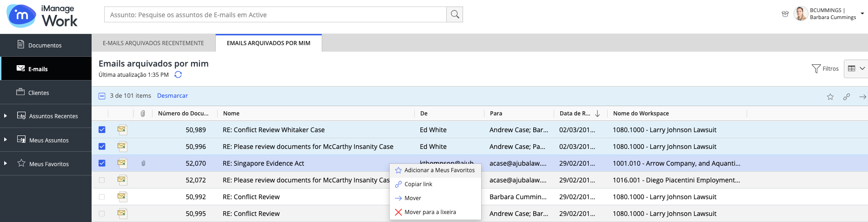Viewport: 868px width, 222px height.
Task: Uncheck the RE: Singapore Evidence Act row
Action: tap(102, 163)
